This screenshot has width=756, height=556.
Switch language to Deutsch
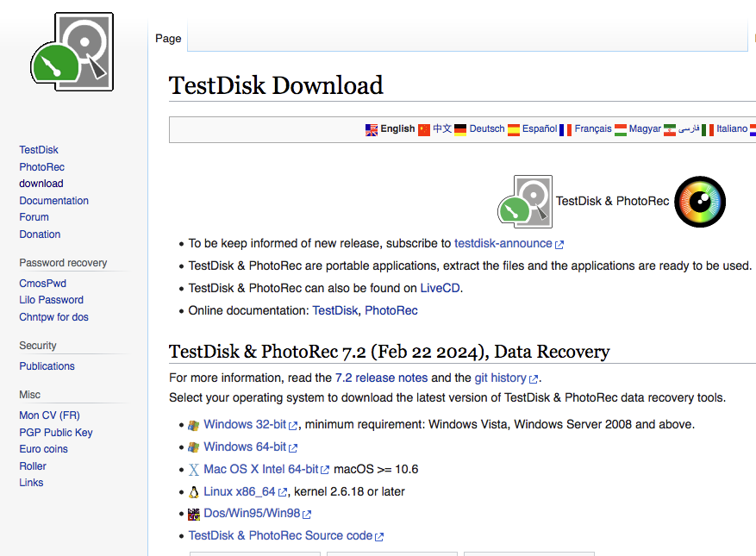coord(487,128)
